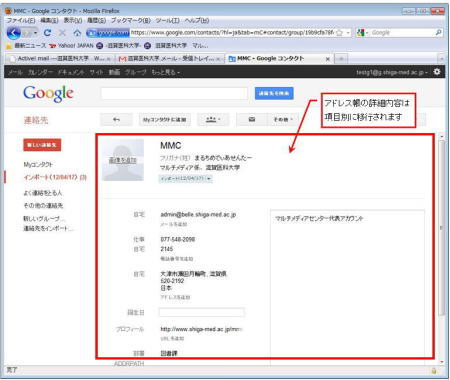
Task: Select その他の連絡先 in the sidebar
Action: (x=43, y=206)
